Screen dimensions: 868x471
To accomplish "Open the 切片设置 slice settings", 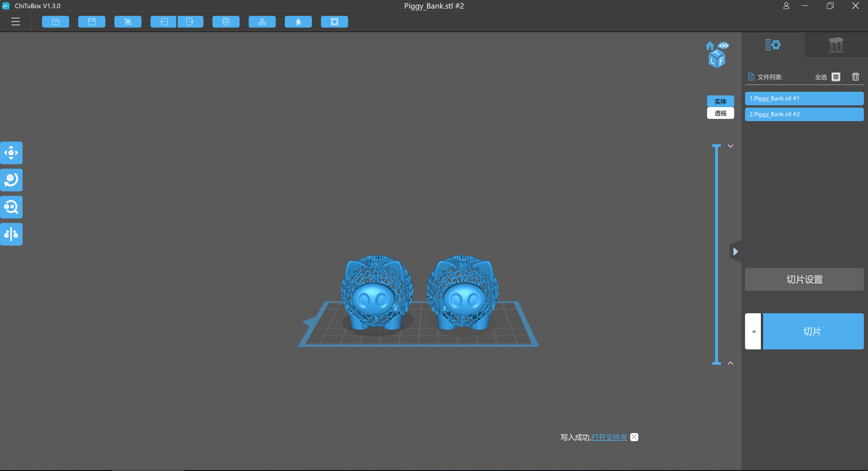I will (x=804, y=279).
